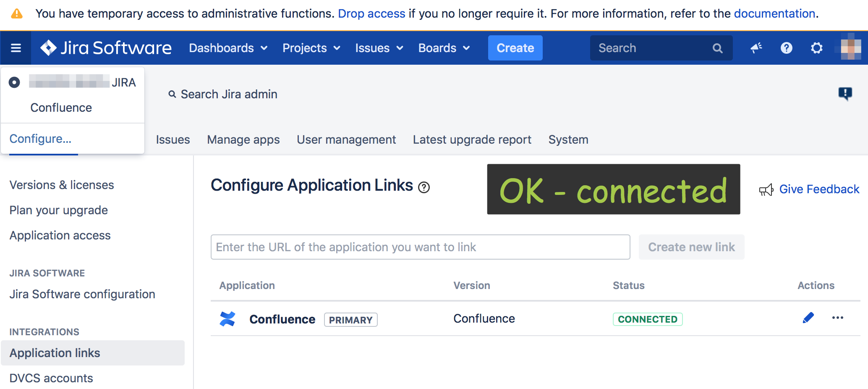Select the JIRA radio option in app switcher
Viewport: 868px width, 389px height.
(14, 82)
